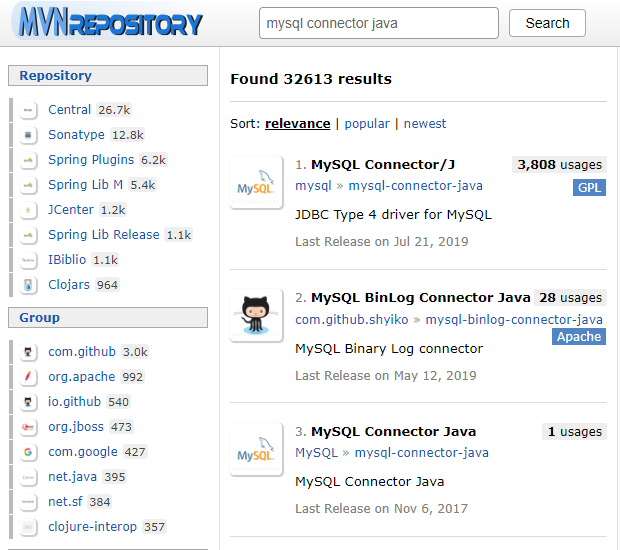Sort results by popular

pyautogui.click(x=367, y=124)
